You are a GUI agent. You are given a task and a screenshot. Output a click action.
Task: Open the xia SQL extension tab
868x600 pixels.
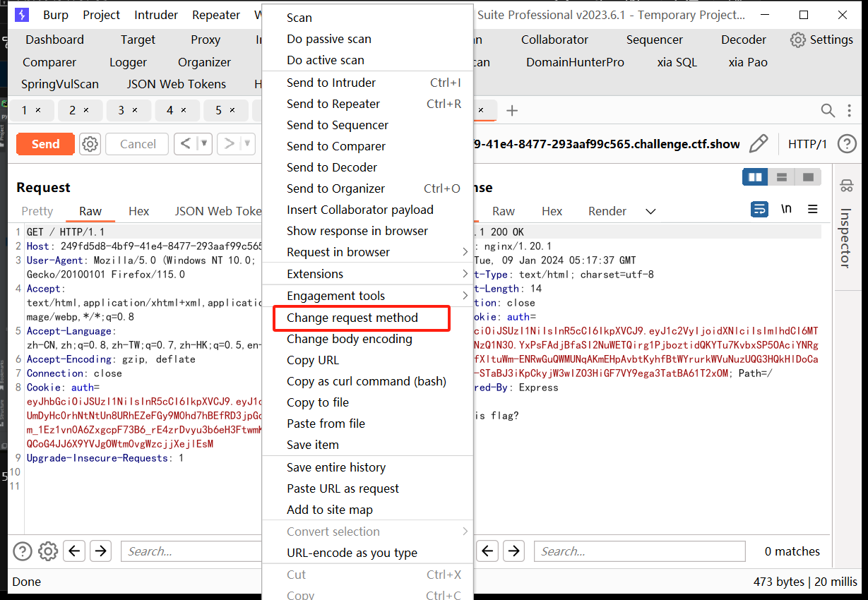point(677,62)
